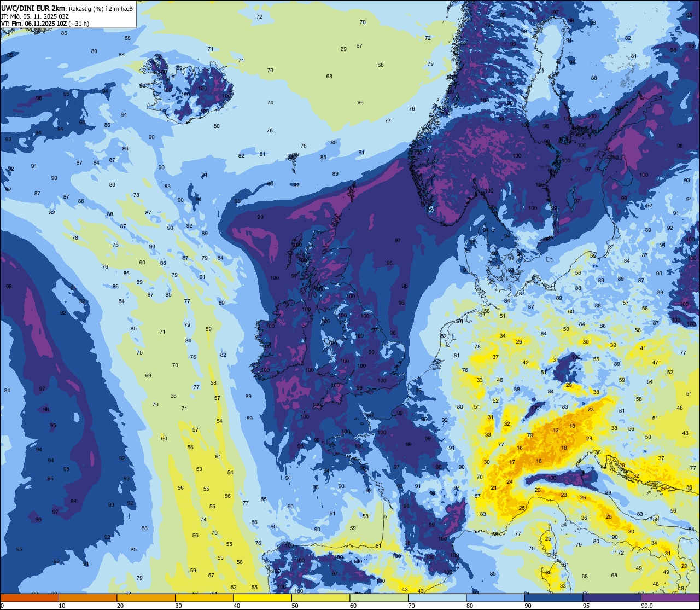Pick the 60–70 light green legend swatch

tap(379, 597)
